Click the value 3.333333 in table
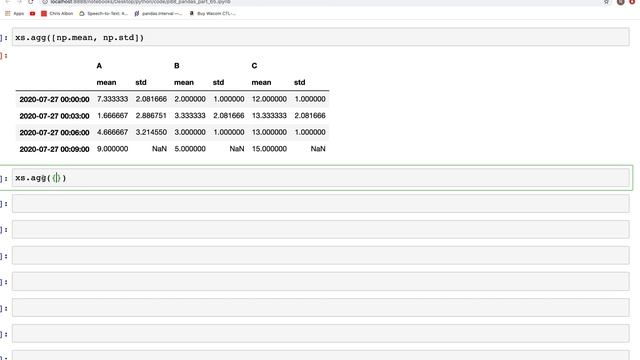Viewport: 640px width, 360px height. (190, 116)
